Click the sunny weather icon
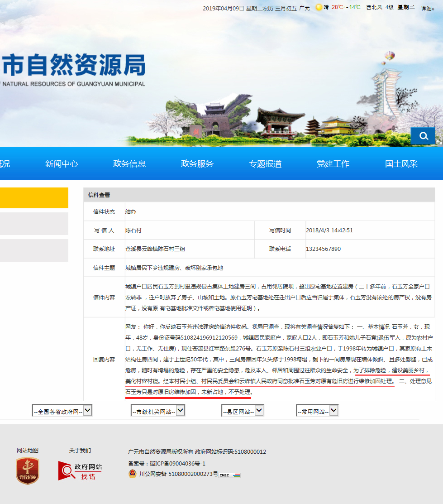The width and height of the screenshot is (443, 504). pyautogui.click(x=319, y=7)
